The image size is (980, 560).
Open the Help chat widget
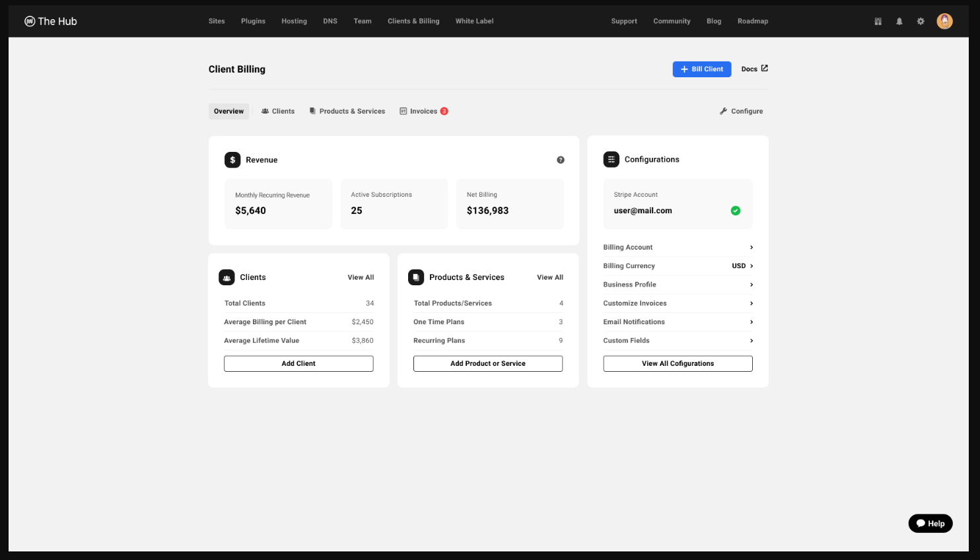[x=930, y=523]
